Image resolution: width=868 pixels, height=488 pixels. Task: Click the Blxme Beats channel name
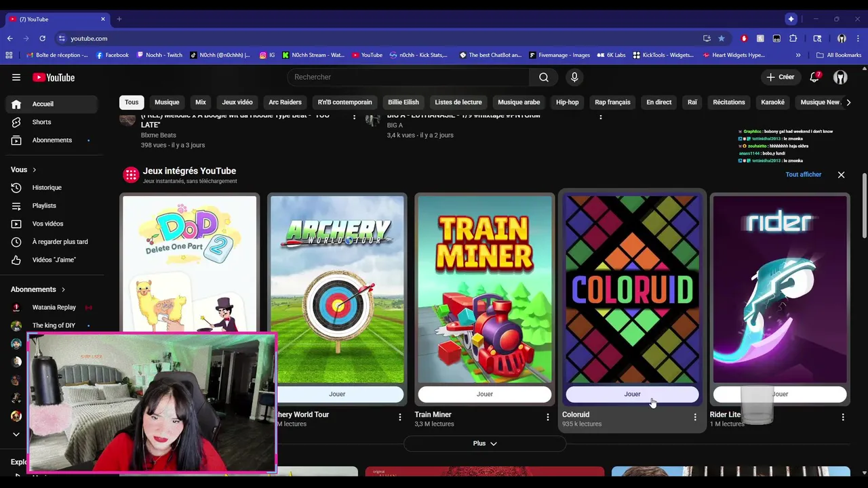[x=159, y=136]
